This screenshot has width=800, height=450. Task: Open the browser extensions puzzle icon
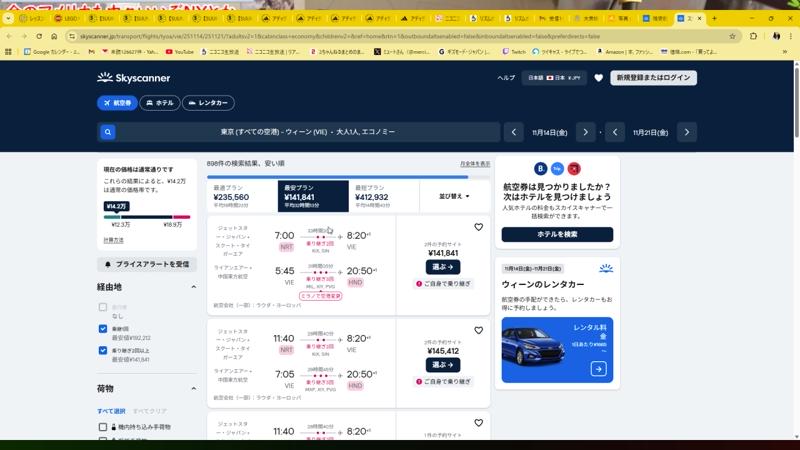[754, 36]
